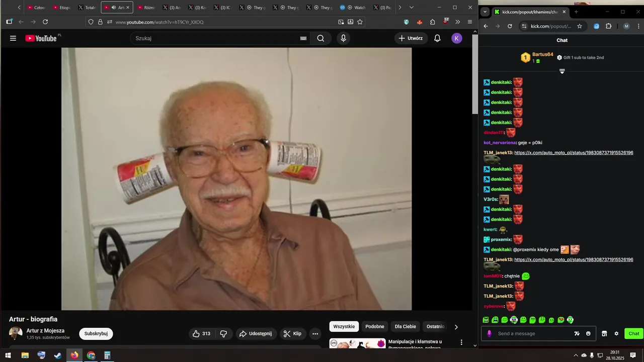Open the Artur z Mojesza channel link
644x362 pixels.
[x=45, y=331]
